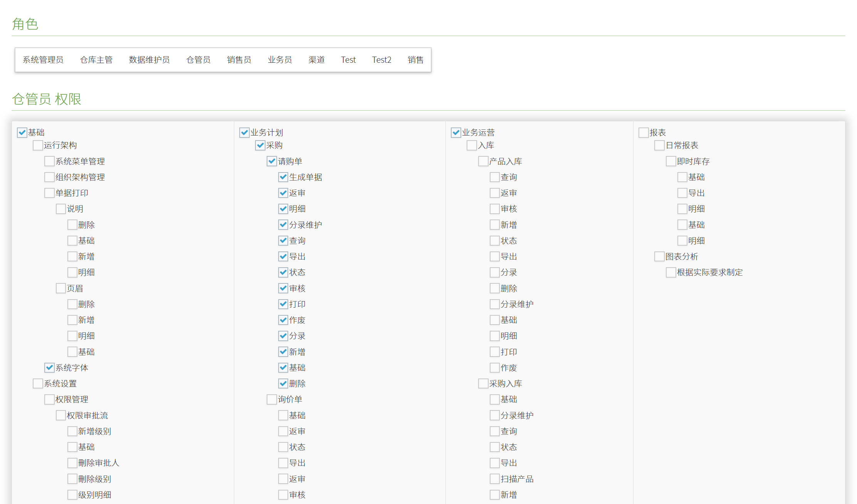The height and width of the screenshot is (504, 857).
Task: Switch to the 系统管理员 role tab
Action: click(x=43, y=60)
